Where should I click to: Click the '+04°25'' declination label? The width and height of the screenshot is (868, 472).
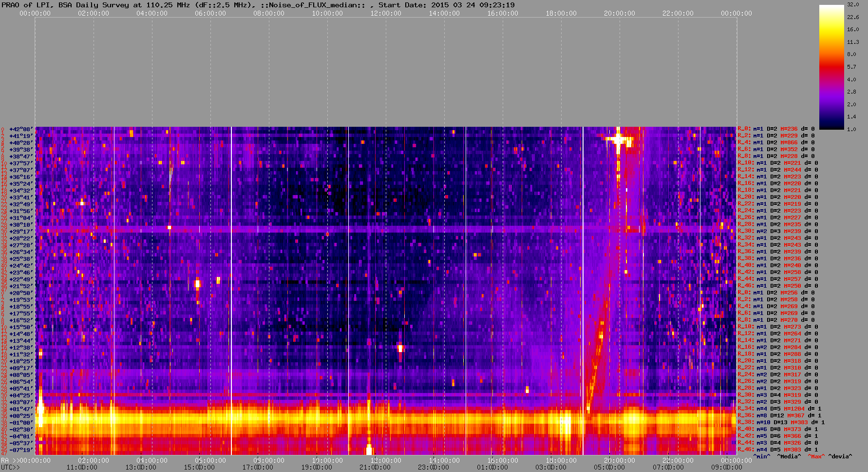21,395
